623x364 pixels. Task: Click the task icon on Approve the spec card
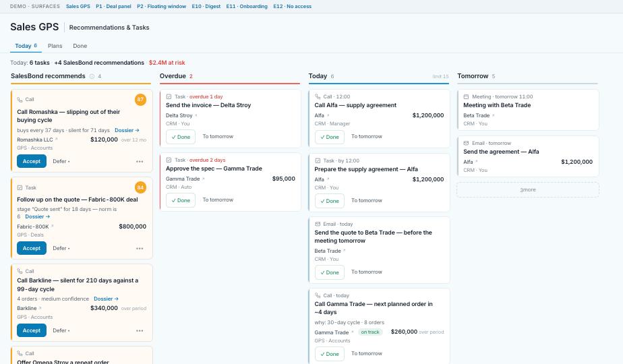[169, 160]
